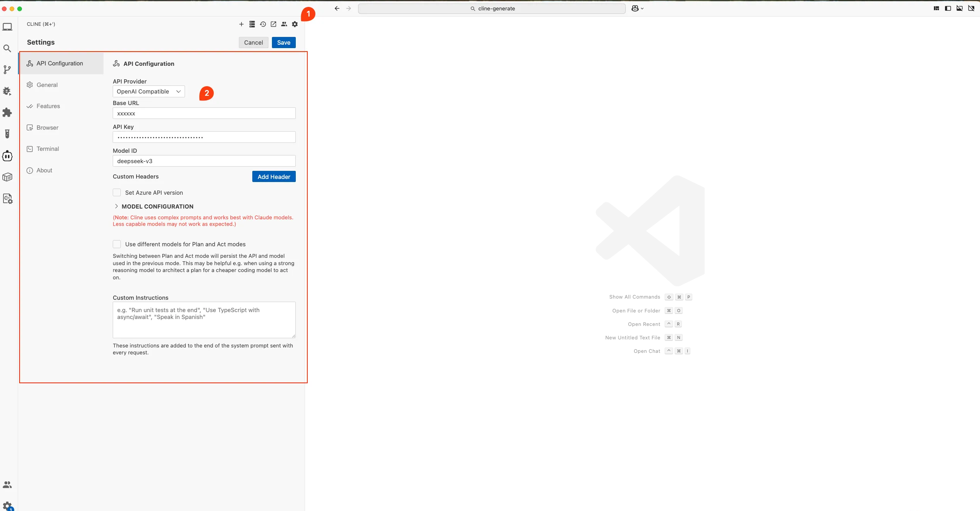This screenshot has width=980, height=511.
Task: Start a new Cline task with plus icon
Action: point(241,24)
